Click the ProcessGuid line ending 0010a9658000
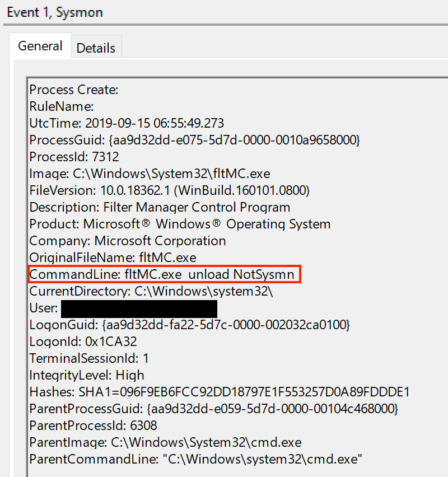The width and height of the screenshot is (448, 477). coord(195,140)
